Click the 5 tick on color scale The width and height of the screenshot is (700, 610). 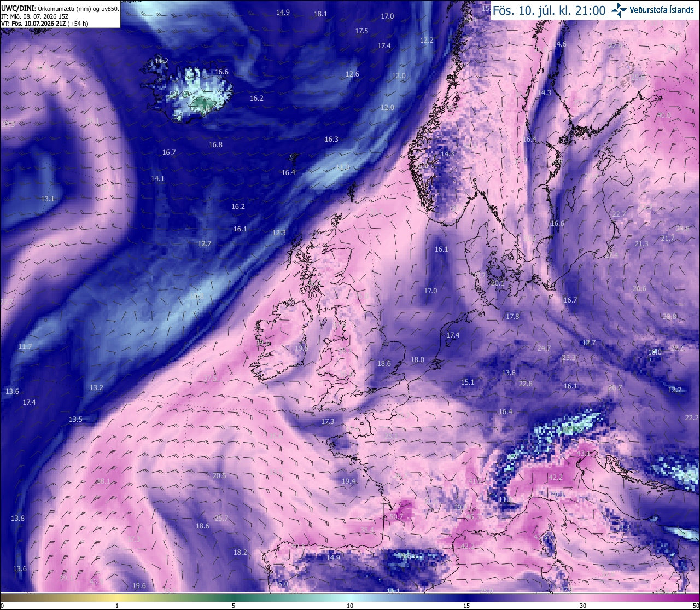[234, 606]
